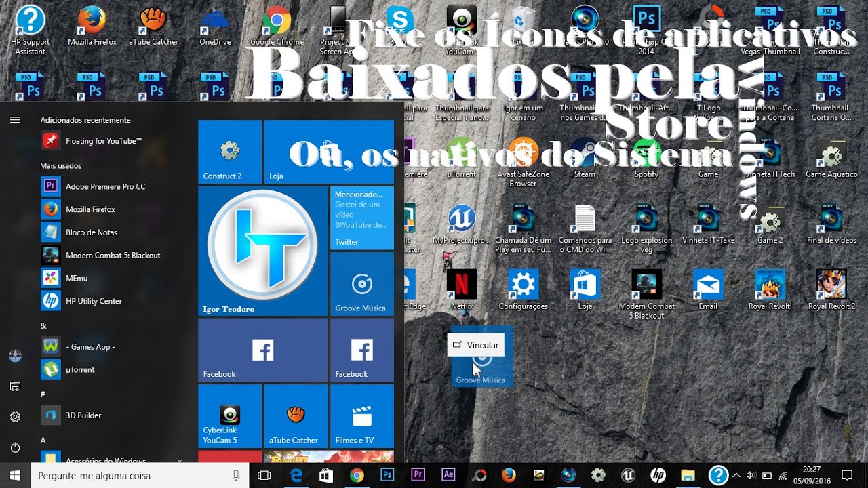The image size is (868, 488).
Task: Select Royal Revolt 2 desktop icon
Action: (831, 290)
